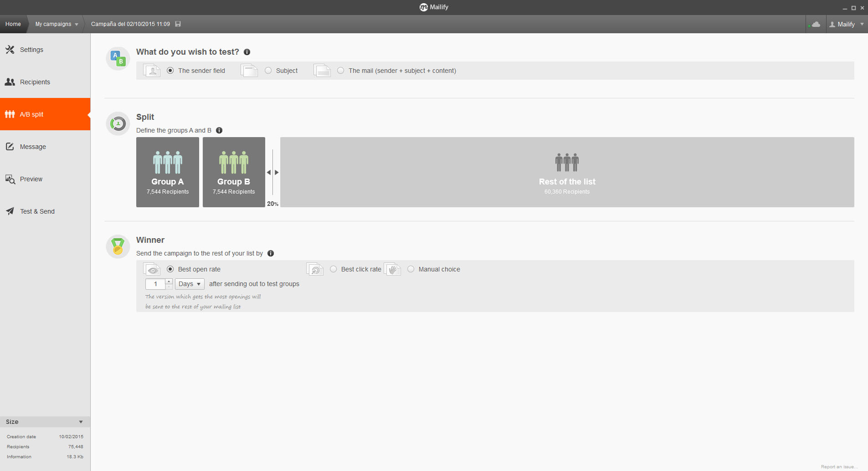The image size is (868, 471).
Task: Click the cloud sync status icon
Action: click(x=816, y=24)
